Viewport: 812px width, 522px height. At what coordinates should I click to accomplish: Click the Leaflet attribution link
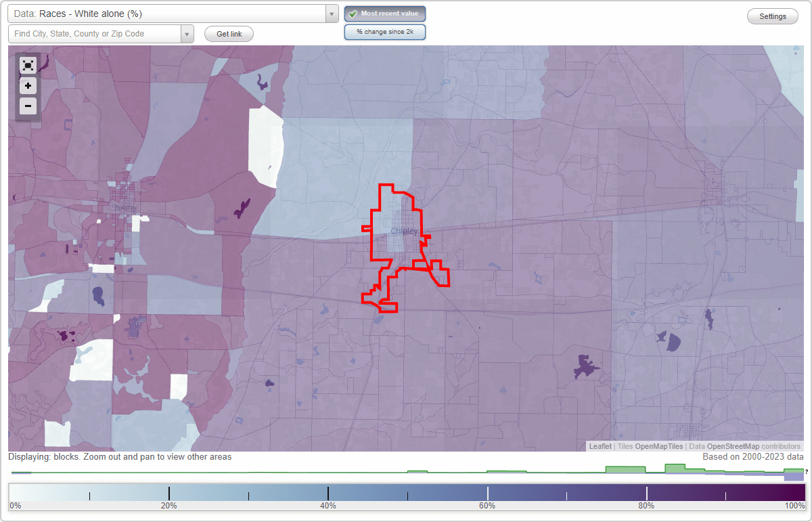600,446
